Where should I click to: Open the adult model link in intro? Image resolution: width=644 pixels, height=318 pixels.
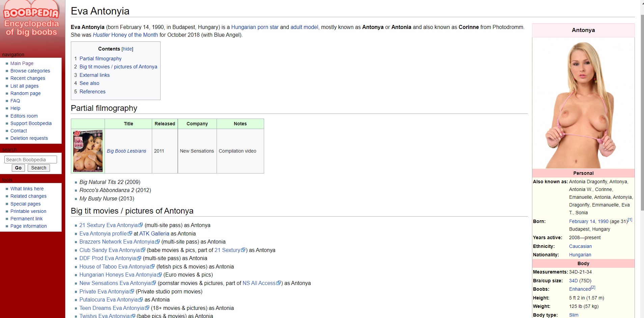coord(304,27)
